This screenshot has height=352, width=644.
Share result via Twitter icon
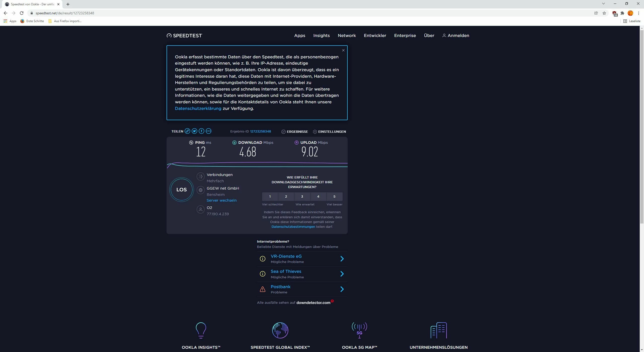(194, 131)
